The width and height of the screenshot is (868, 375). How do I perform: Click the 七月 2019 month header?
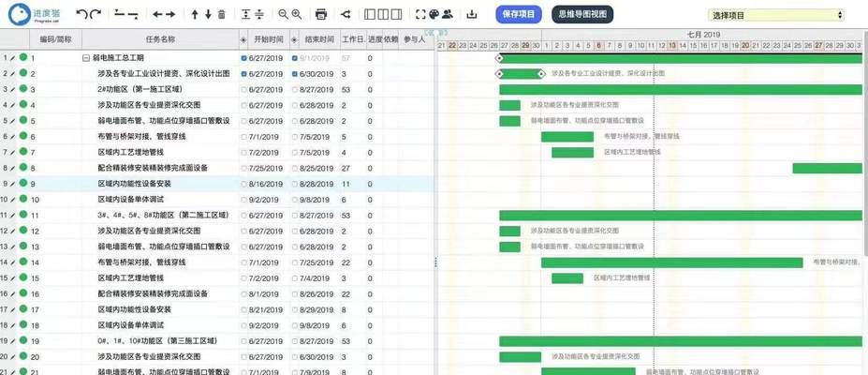pyautogui.click(x=704, y=35)
